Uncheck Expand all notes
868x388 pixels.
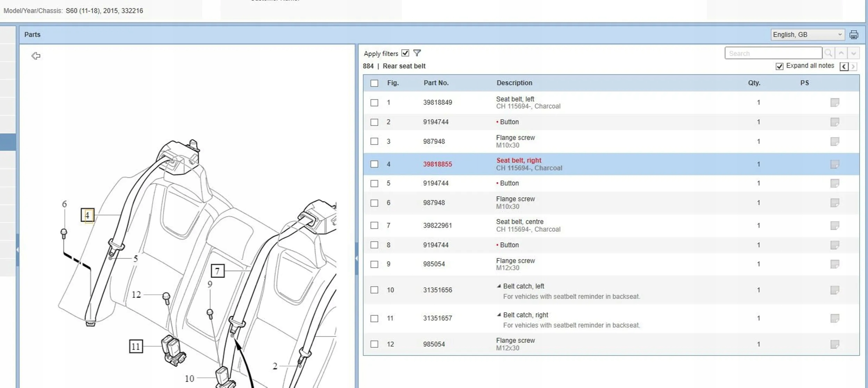pyautogui.click(x=779, y=66)
